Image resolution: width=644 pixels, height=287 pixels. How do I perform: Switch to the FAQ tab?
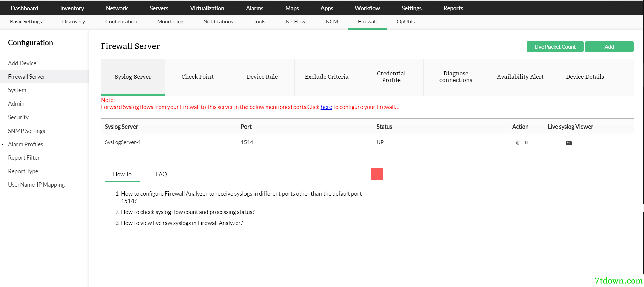coord(161,174)
